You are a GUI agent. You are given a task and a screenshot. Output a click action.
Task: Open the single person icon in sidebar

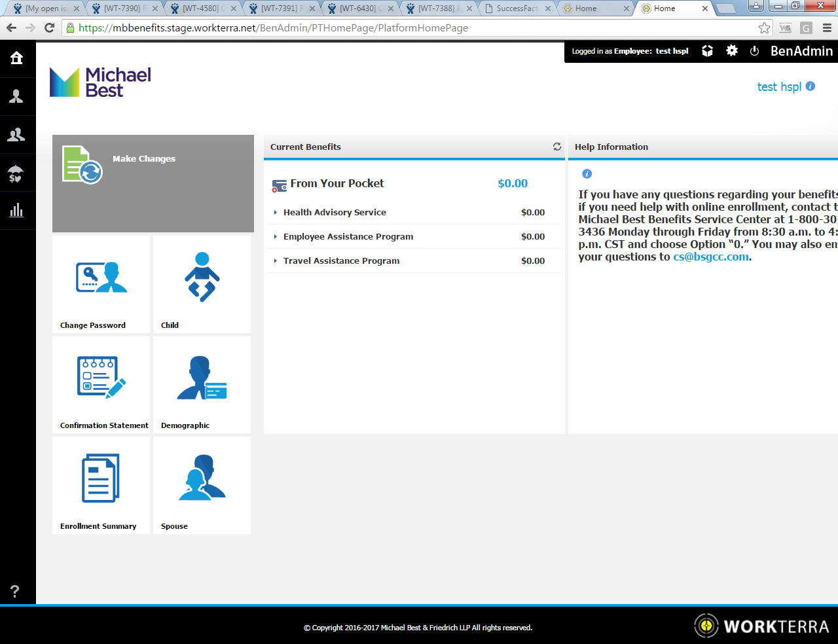point(16,96)
